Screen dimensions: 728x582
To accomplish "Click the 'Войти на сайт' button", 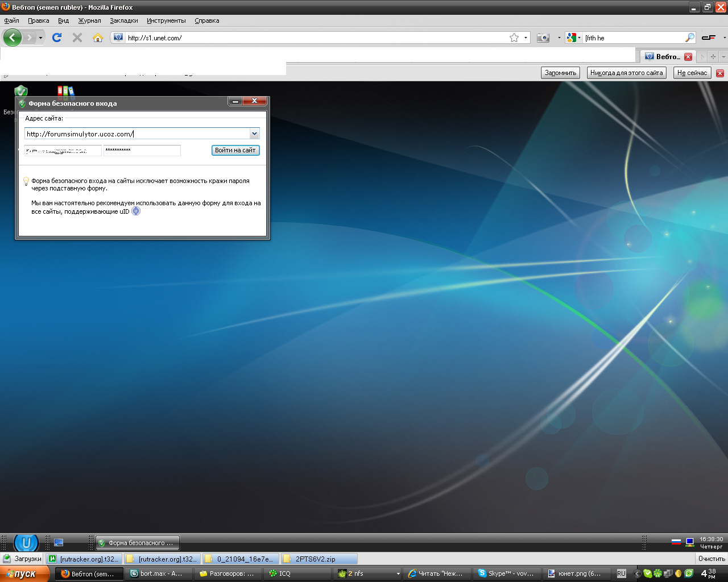I will 235,151.
